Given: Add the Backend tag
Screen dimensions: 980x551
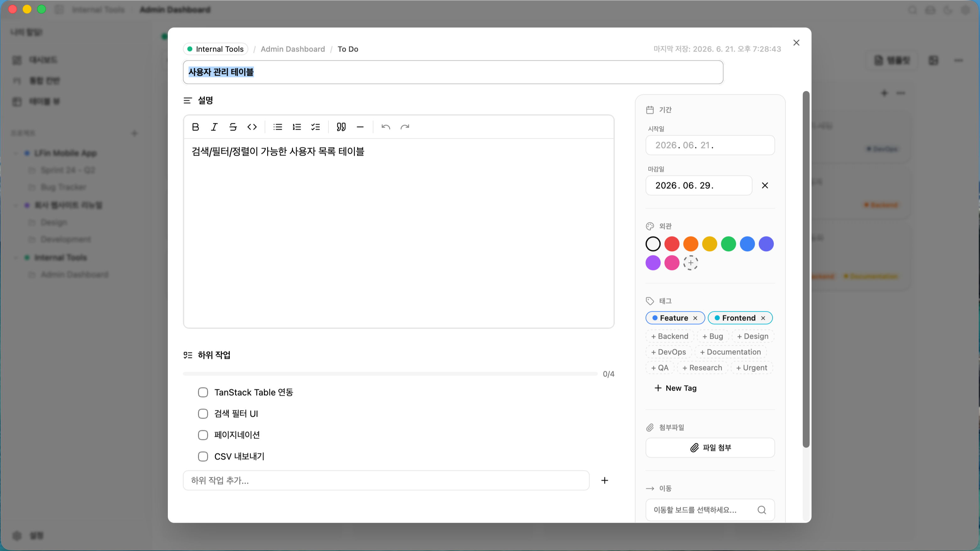Looking at the screenshot, I should point(669,336).
